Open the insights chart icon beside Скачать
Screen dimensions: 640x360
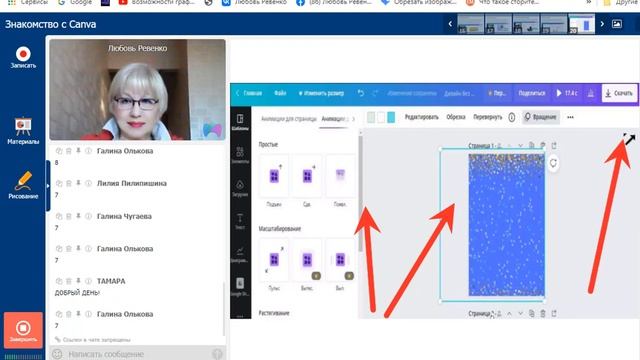click(x=591, y=93)
